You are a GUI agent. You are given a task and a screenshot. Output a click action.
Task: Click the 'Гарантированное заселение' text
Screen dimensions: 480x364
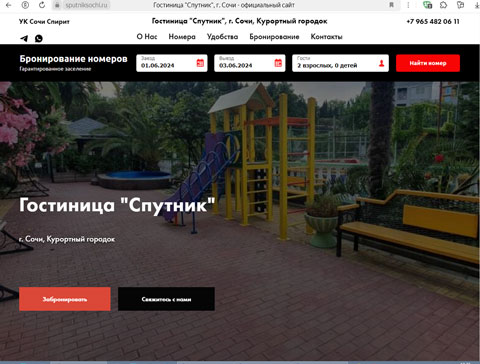coord(55,69)
